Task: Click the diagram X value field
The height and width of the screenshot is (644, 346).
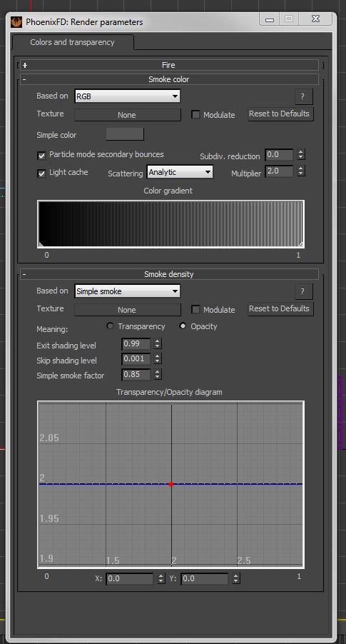Action: pos(130,579)
